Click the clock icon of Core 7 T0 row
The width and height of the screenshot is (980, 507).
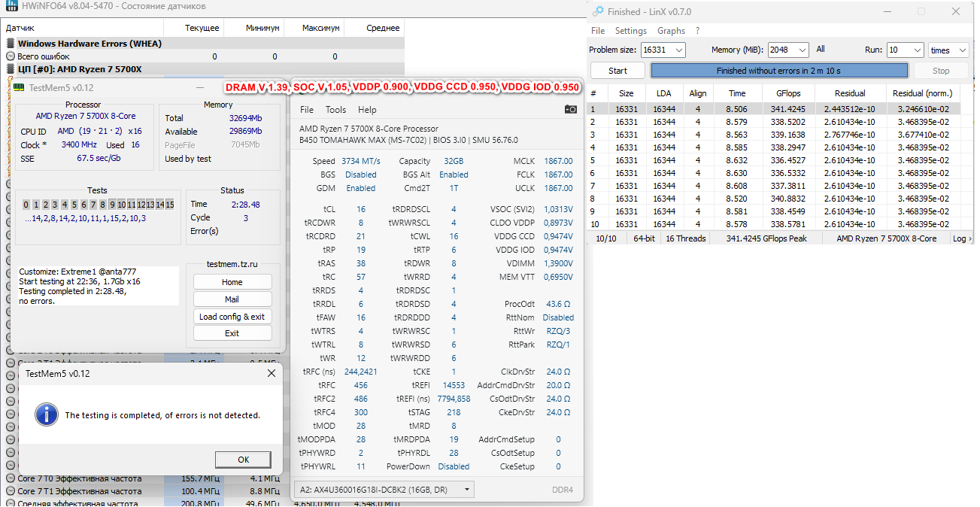coord(11,478)
